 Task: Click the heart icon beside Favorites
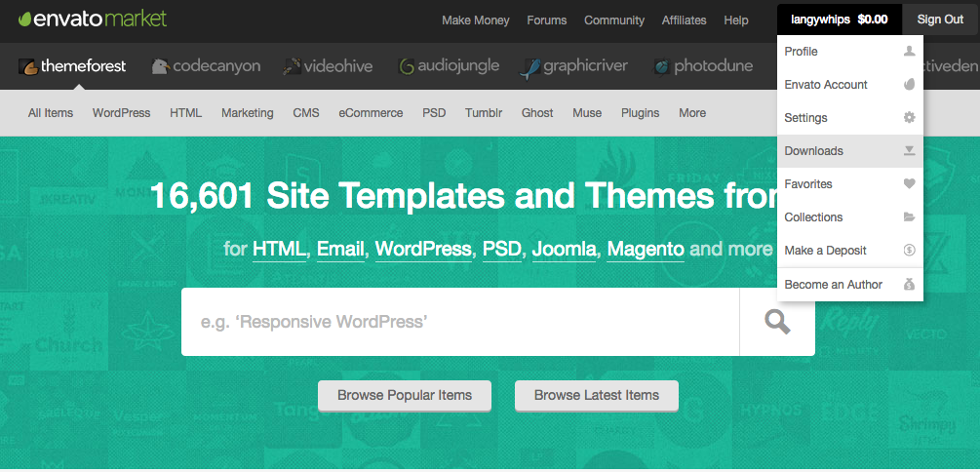pos(910,183)
